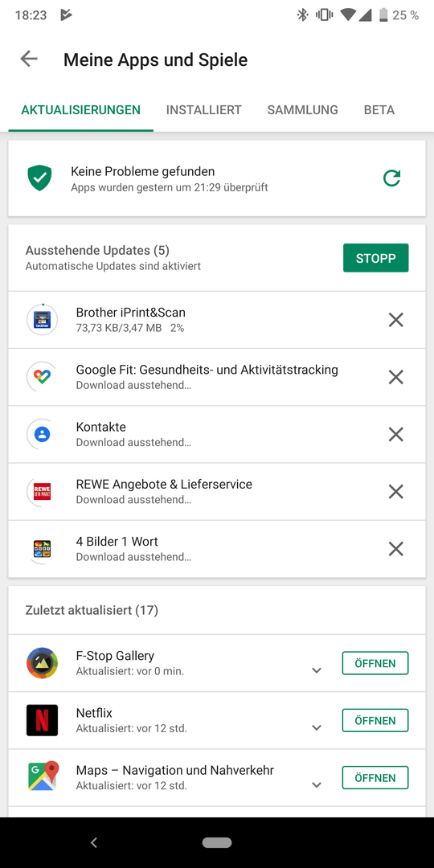Image resolution: width=434 pixels, height=868 pixels.
Task: Tap the Google Maps app icon
Action: click(42, 777)
